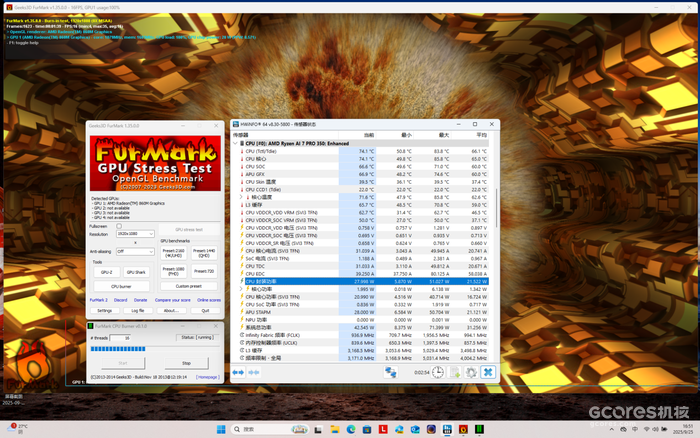Open HWiNFO sensor settings gear icon
Screen dimensions: 700x438
tap(471, 372)
